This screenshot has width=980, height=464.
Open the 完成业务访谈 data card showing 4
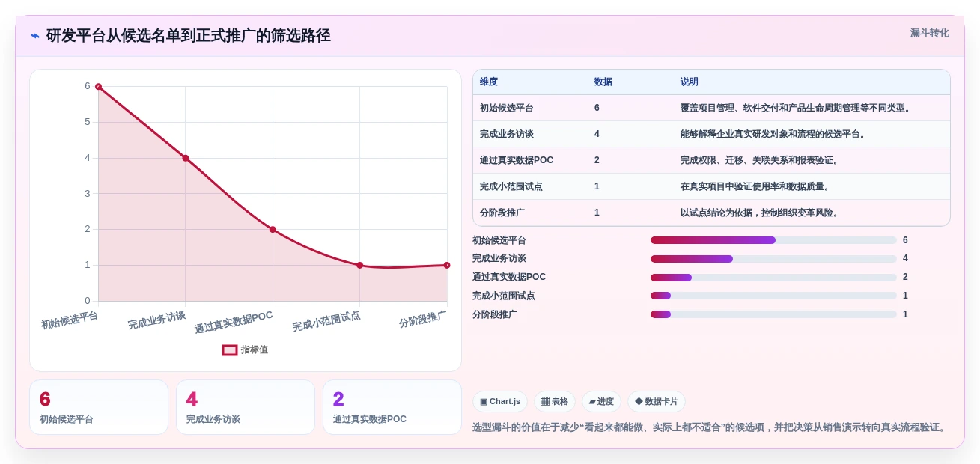coord(246,407)
